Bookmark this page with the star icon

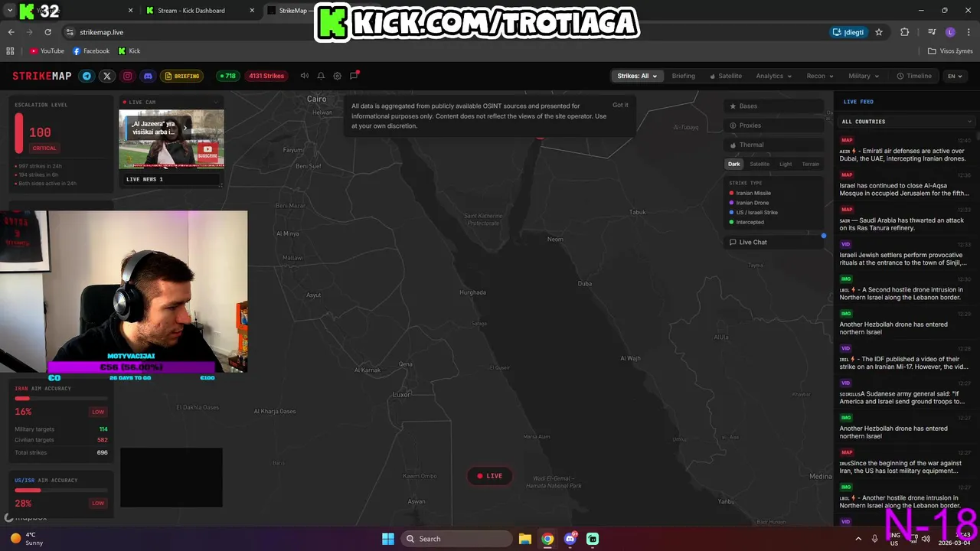click(x=879, y=32)
